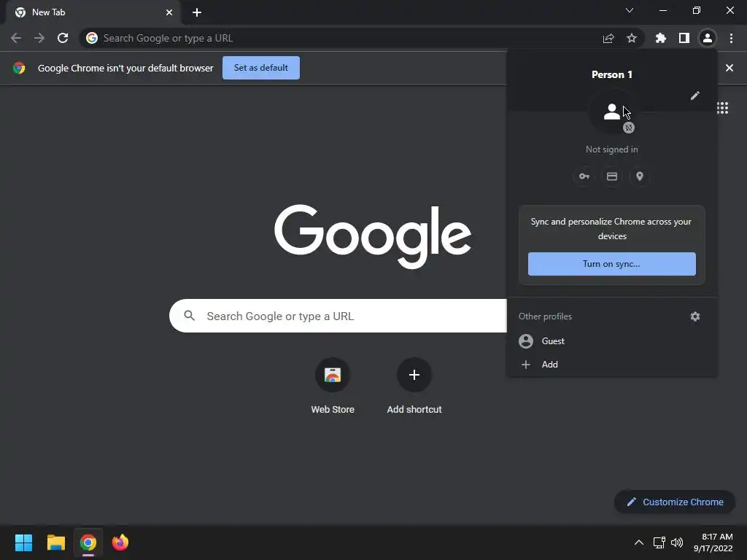
Task: Close the New Tab tab
Action: [169, 12]
